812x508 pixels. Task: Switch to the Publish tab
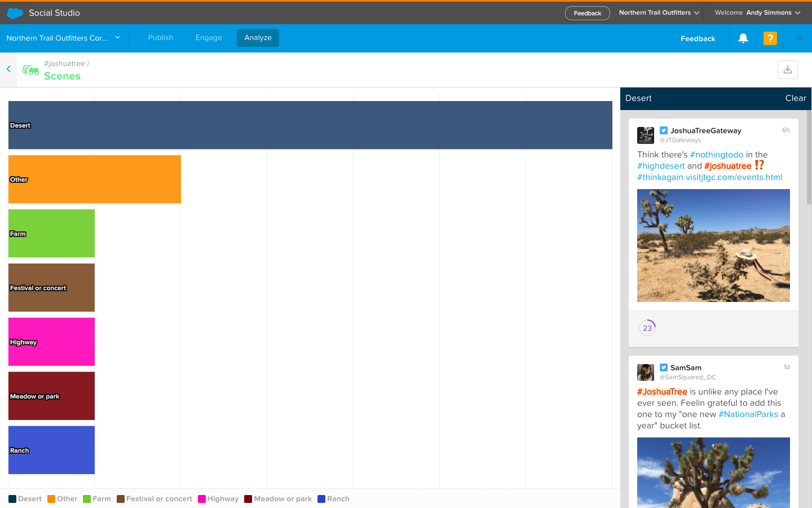[x=161, y=38]
